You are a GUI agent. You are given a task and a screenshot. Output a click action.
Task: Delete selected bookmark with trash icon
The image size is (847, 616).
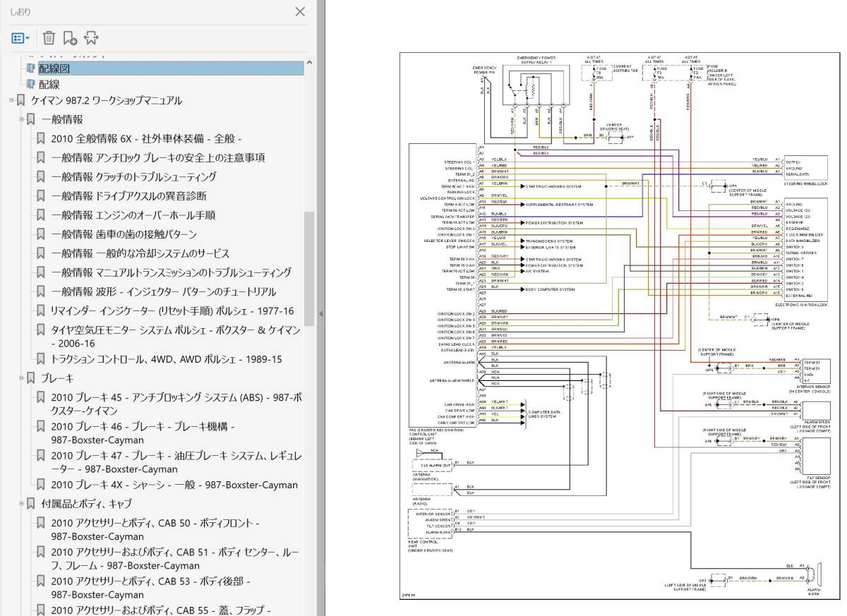point(49,37)
